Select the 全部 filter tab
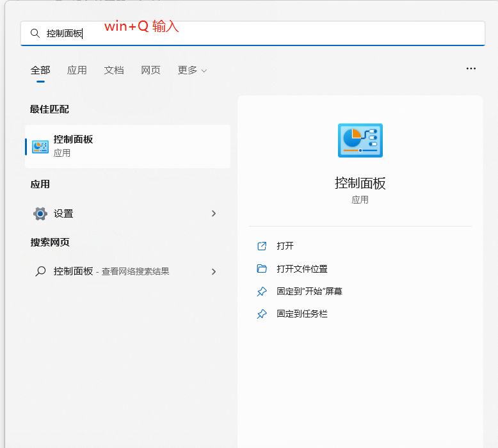 [40, 70]
